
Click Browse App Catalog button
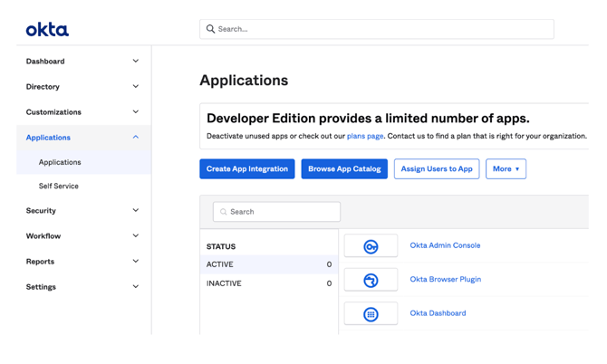coord(344,169)
